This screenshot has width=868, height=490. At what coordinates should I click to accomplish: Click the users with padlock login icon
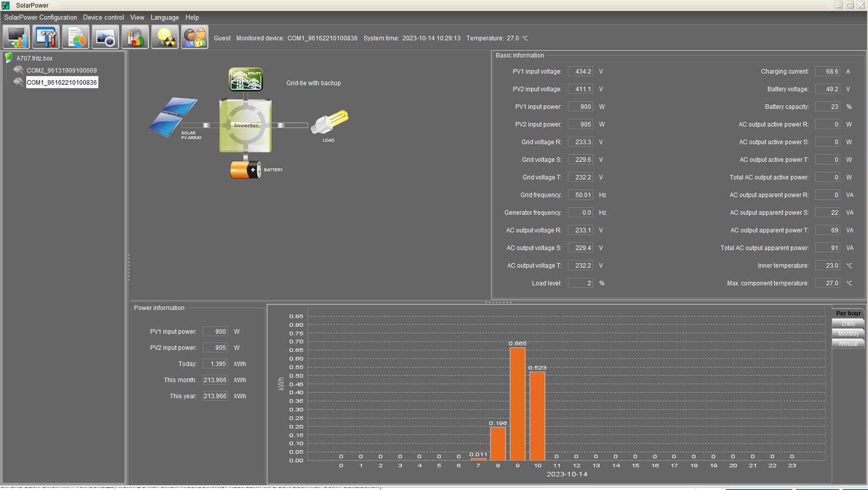195,37
